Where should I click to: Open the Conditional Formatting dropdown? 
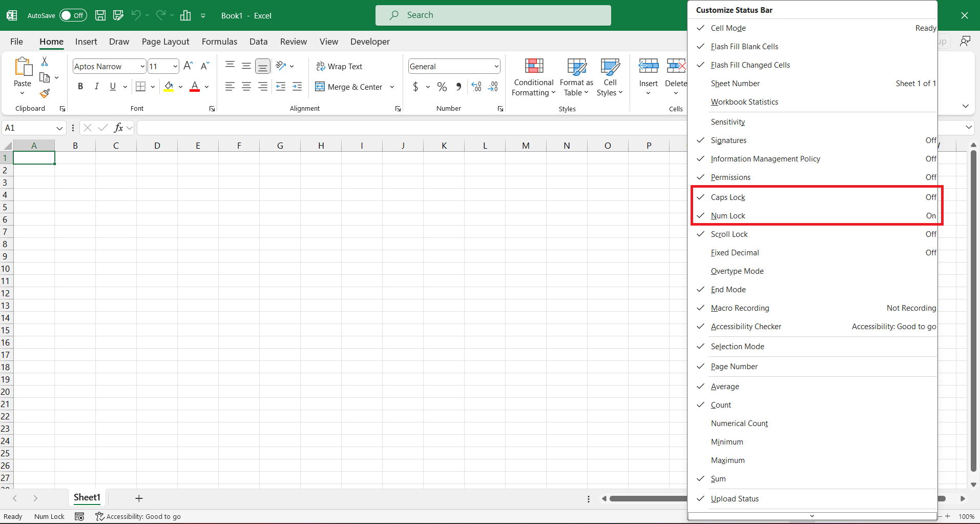pyautogui.click(x=533, y=77)
